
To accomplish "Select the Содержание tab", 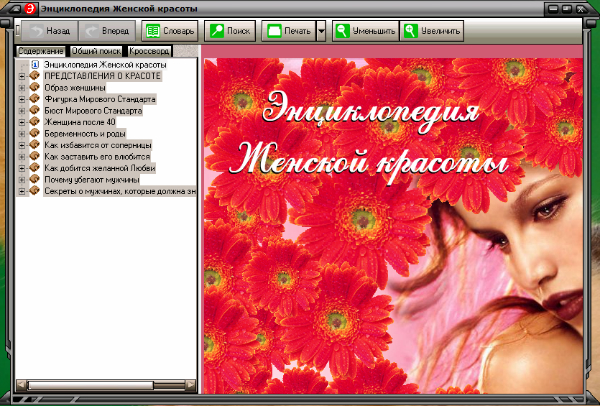I will (41, 50).
